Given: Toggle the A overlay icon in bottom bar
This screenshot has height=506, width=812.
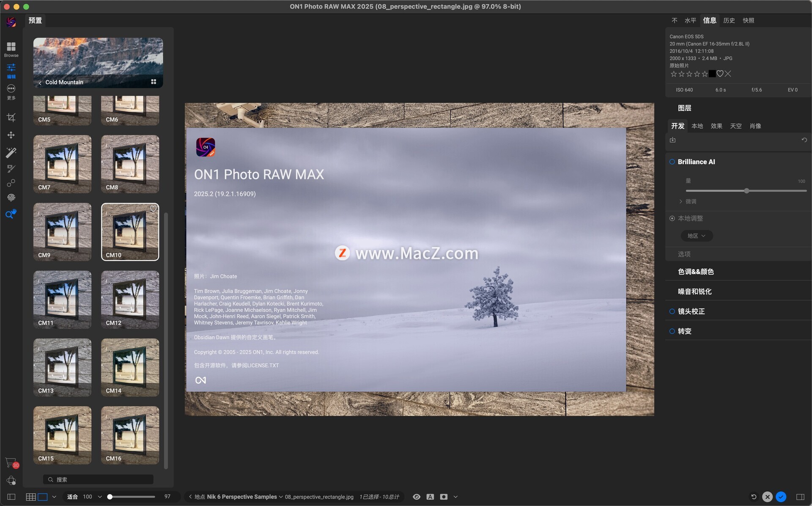Looking at the screenshot, I should coord(430,497).
